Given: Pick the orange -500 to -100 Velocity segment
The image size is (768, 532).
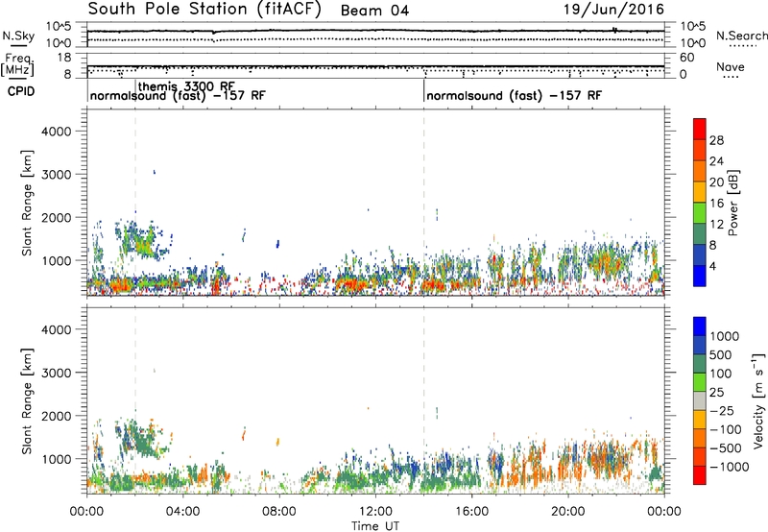Looking at the screenshot, I should 700,438.
